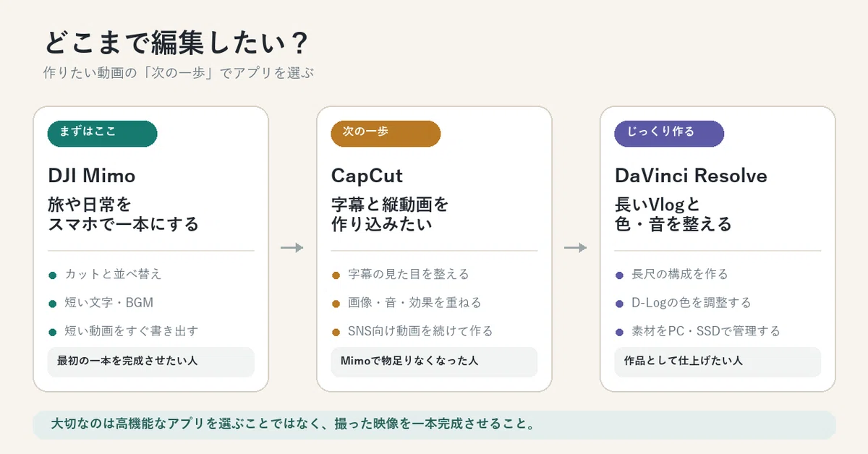Click the 長尺の構成を作る list item

click(x=680, y=275)
